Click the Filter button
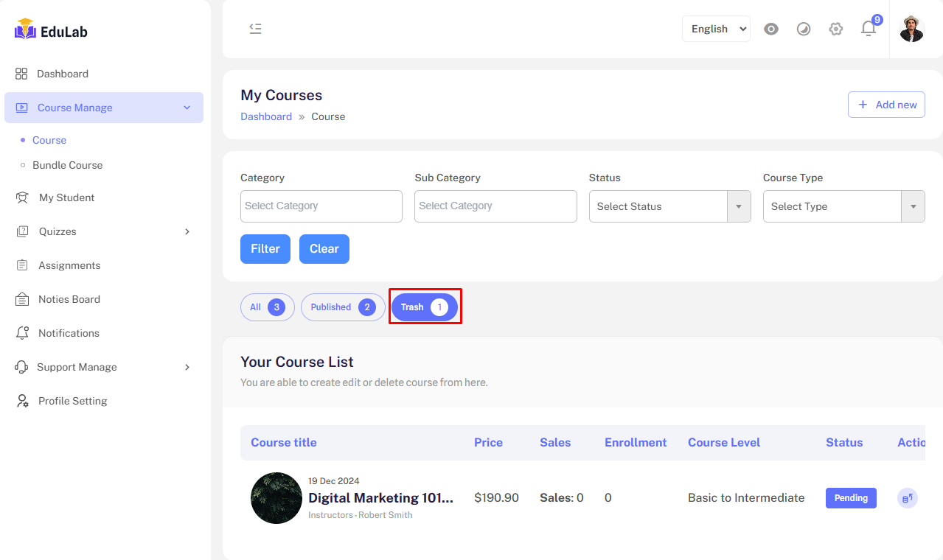Image resolution: width=943 pixels, height=560 pixels. coord(265,249)
